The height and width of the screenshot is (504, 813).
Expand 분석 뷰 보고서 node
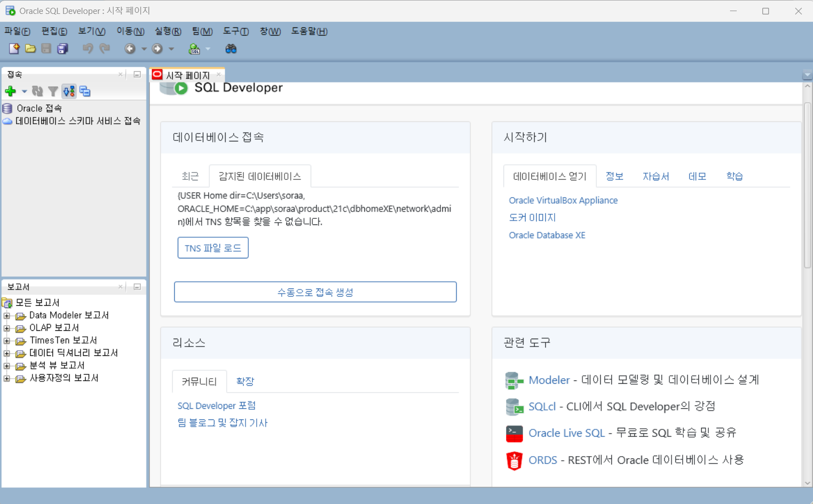[x=7, y=366]
